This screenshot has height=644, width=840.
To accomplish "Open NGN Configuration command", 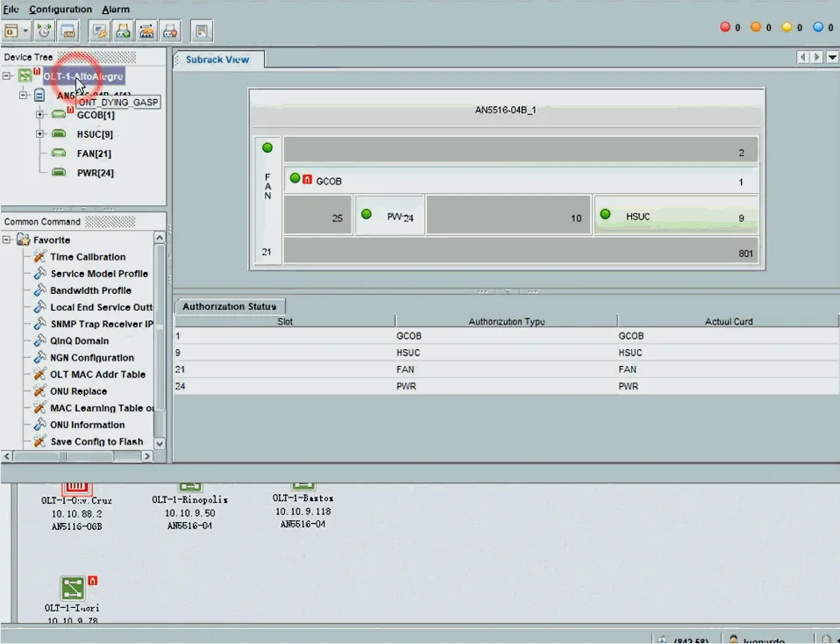I will pos(92,358).
